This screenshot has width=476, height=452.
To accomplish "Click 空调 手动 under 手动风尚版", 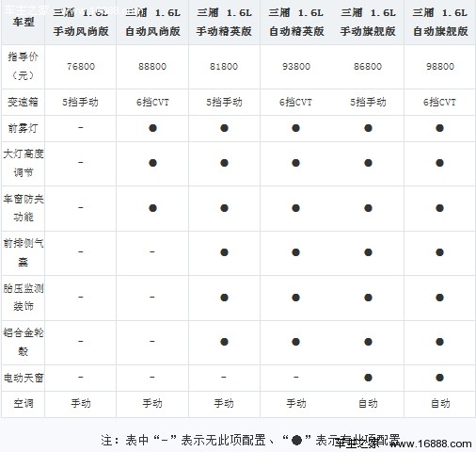I will click(81, 403).
